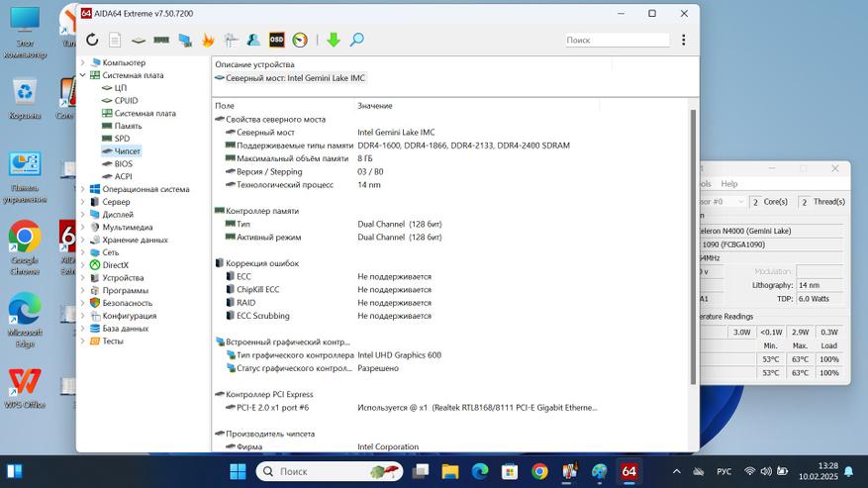The height and width of the screenshot is (488, 868).
Task: Click the ChipKill ECC row
Action: (x=406, y=290)
